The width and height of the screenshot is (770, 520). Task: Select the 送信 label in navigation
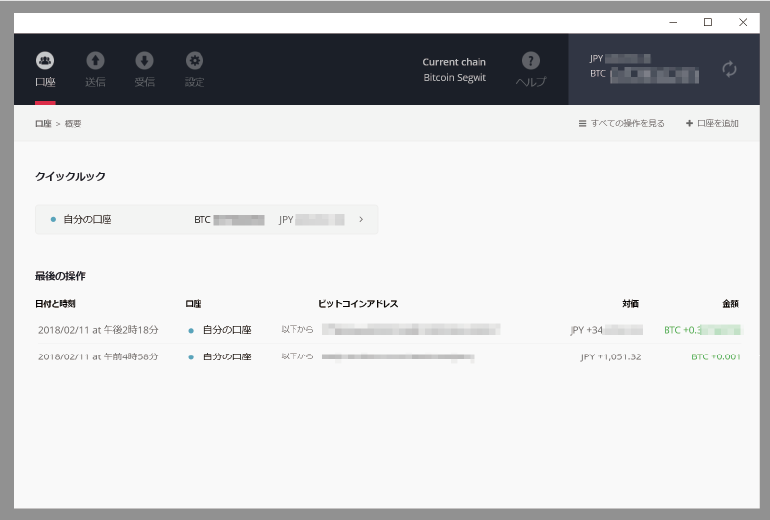pos(95,82)
